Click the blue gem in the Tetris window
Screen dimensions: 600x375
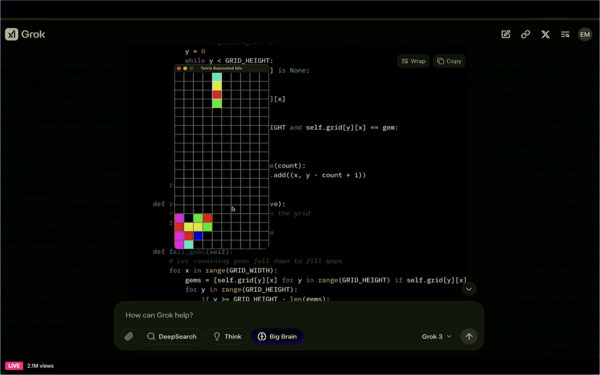click(x=198, y=235)
